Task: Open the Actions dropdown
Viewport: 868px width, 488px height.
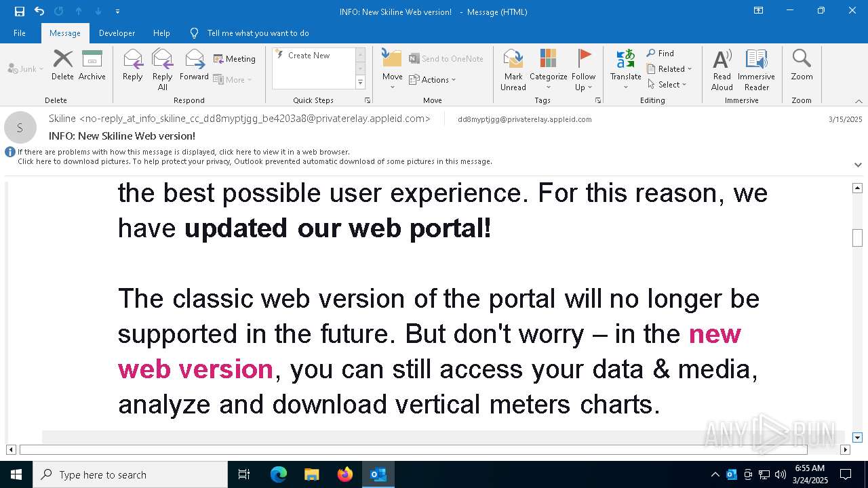Action: coord(433,79)
